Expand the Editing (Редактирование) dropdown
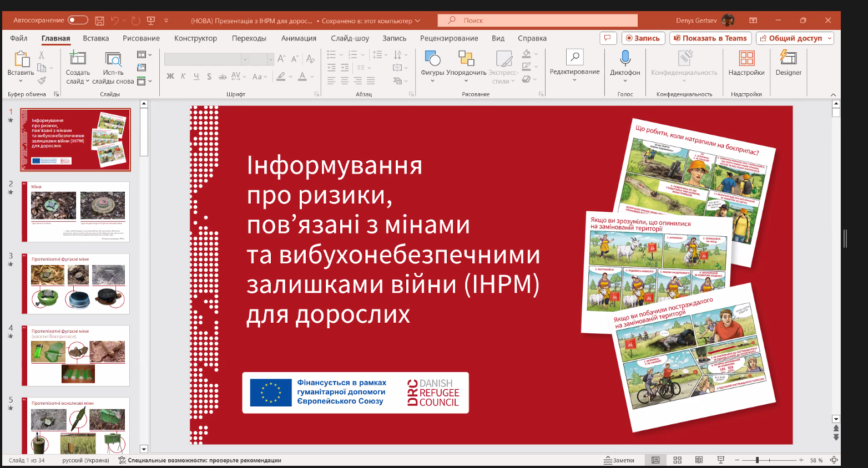This screenshot has width=868, height=468. (x=574, y=79)
